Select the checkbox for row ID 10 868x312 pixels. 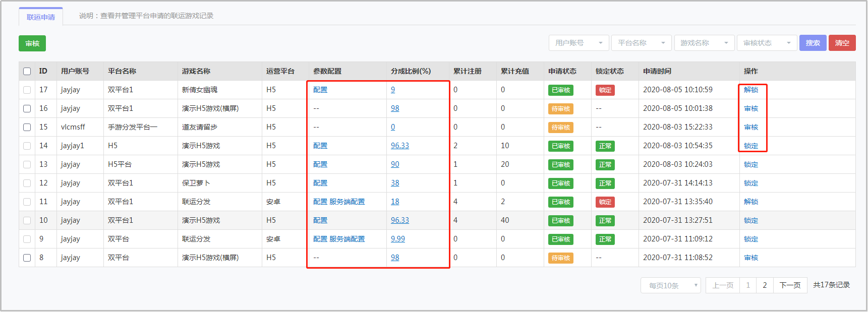click(x=27, y=221)
